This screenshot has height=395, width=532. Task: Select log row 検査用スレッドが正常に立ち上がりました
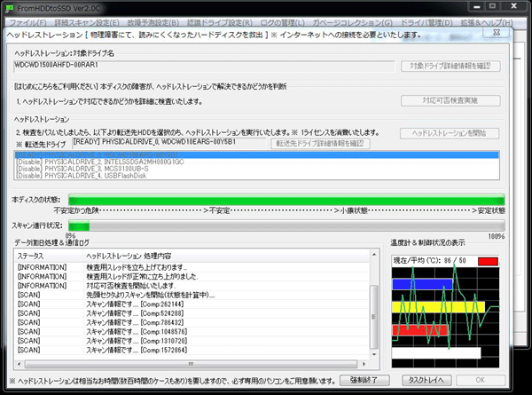pyautogui.click(x=192, y=276)
